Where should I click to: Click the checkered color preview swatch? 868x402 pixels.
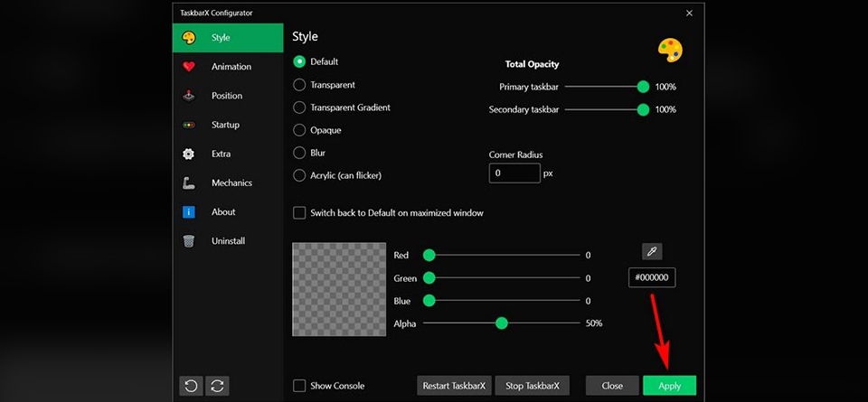point(339,289)
